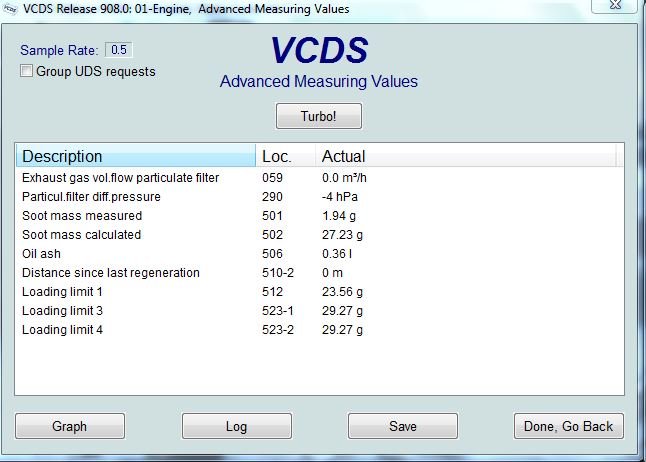This screenshot has width=646, height=462.
Task: Select the Loading limit 1 row
Action: pos(319,291)
